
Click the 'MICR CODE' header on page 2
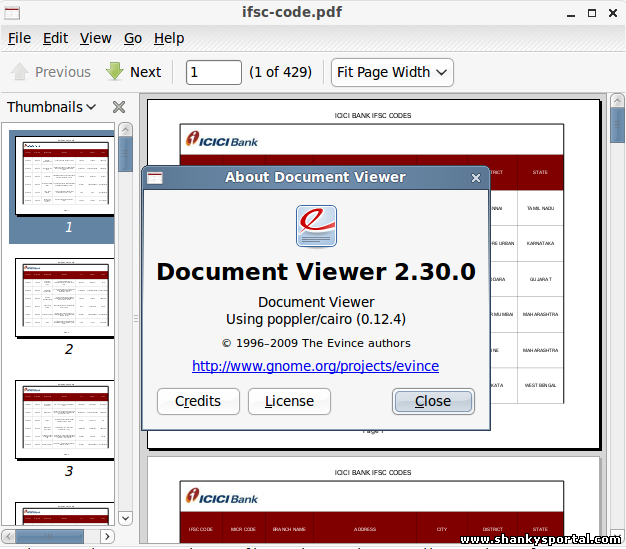pos(243,529)
